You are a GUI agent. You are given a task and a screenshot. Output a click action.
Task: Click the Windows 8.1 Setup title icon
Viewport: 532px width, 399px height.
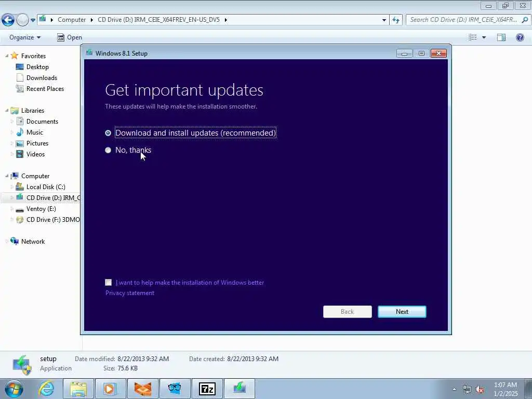(x=89, y=52)
